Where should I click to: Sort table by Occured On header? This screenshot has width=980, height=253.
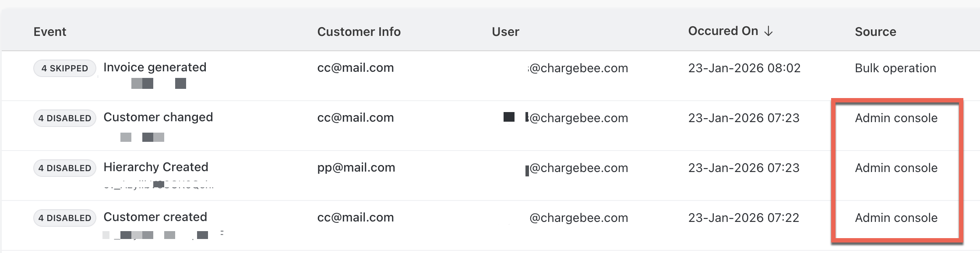click(x=723, y=31)
